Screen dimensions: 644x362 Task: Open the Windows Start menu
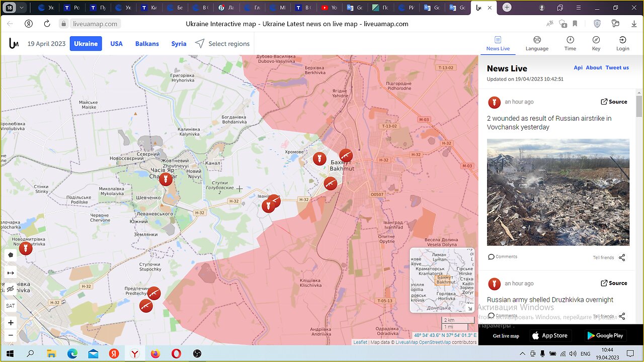click(x=10, y=354)
